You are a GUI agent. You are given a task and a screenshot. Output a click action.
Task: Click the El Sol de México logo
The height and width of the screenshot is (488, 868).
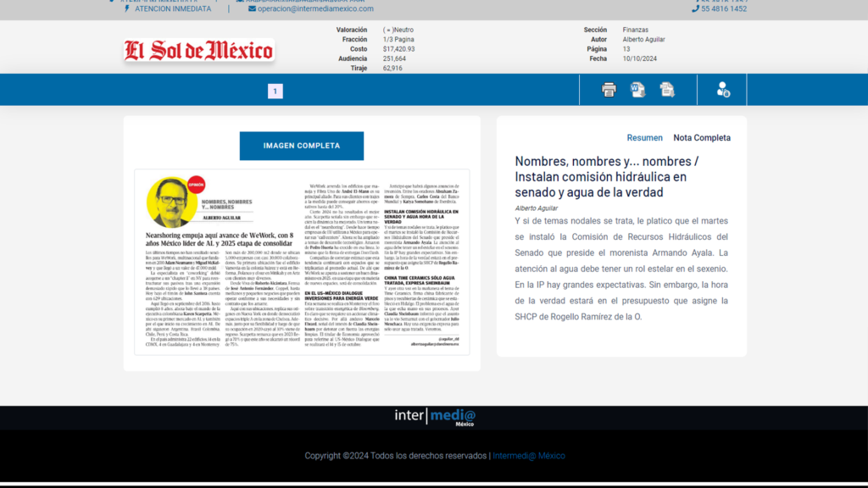(x=198, y=50)
